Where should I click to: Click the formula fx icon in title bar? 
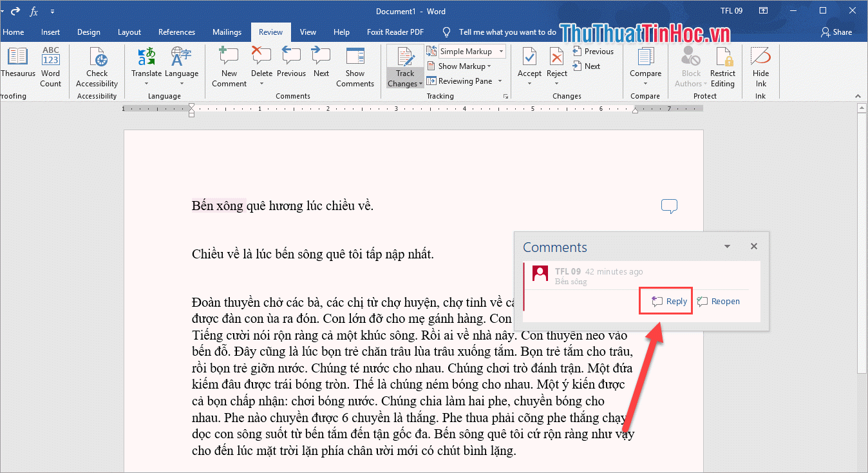pos(34,12)
